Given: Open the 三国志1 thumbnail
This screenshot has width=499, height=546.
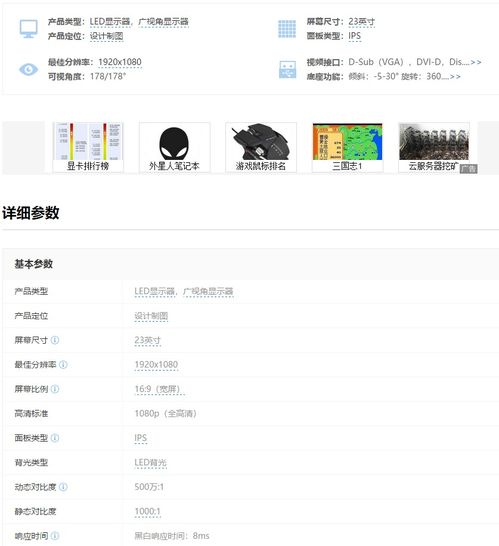Looking at the screenshot, I should (348, 147).
